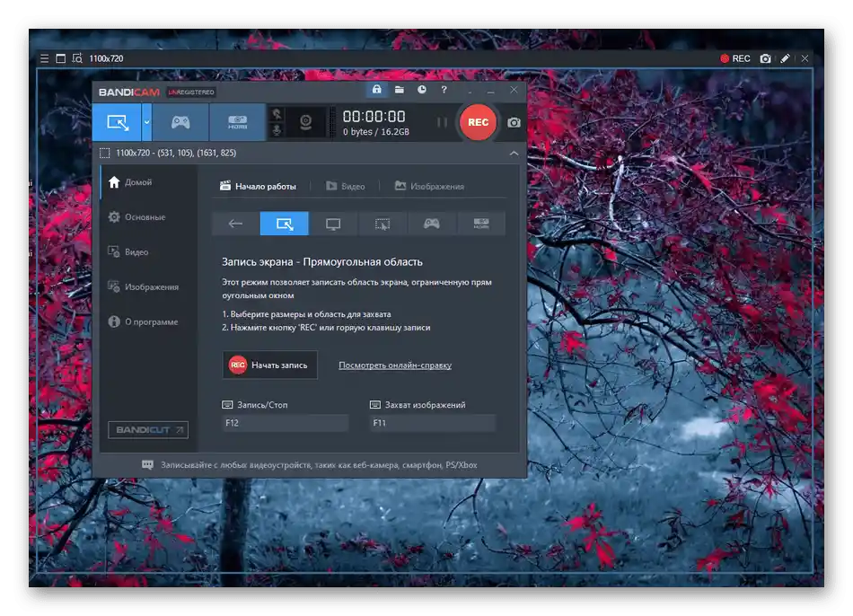Image resolution: width=853 pixels, height=616 pixels.
Task: Click the 1100x720 region coordinates text
Action: (x=176, y=153)
